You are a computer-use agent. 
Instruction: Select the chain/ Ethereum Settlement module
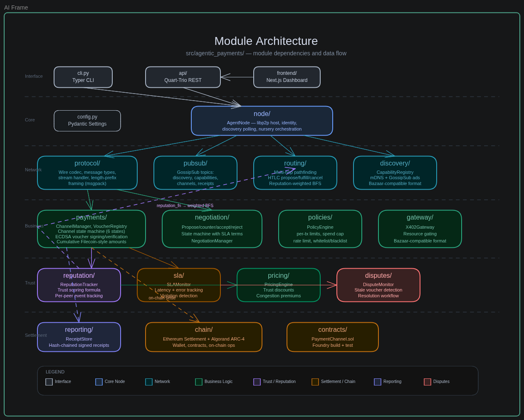(x=203, y=337)
